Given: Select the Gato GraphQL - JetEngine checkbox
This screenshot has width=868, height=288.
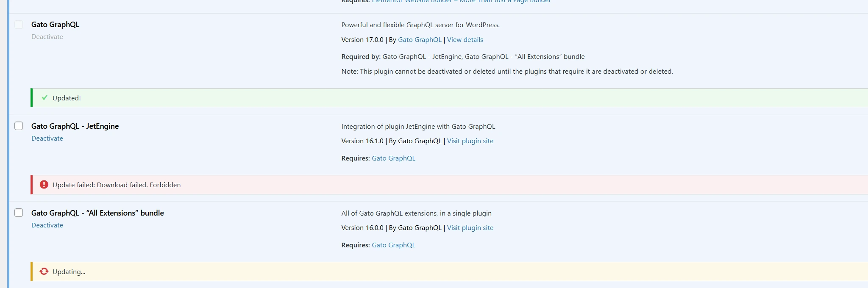Looking at the screenshot, I should coord(19,126).
